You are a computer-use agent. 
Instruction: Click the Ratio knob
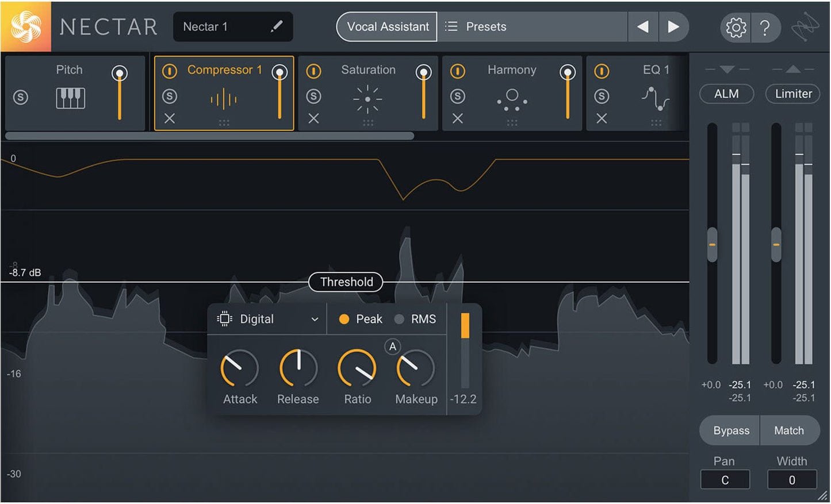point(357,368)
